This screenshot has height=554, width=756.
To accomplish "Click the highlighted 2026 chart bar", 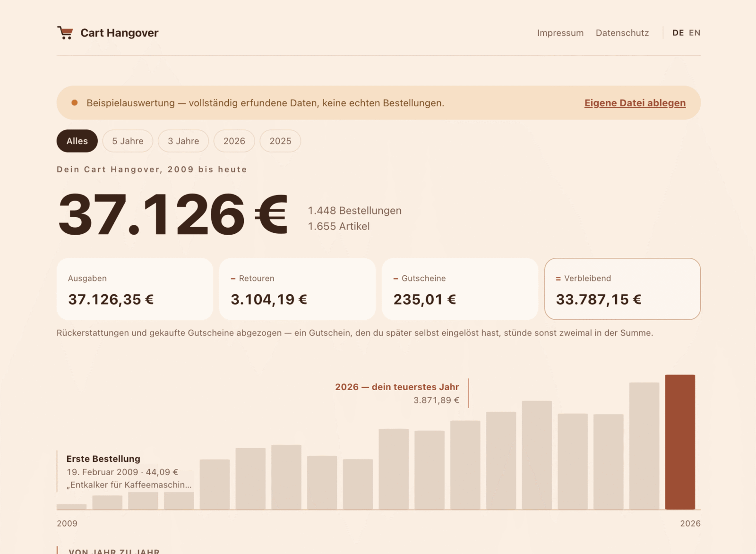I will coord(680,442).
